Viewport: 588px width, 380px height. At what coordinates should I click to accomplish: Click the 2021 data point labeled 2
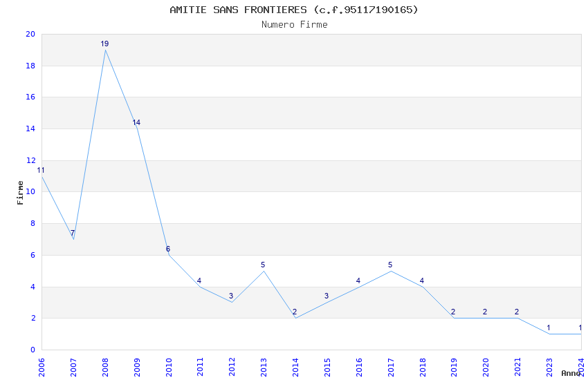coord(517,312)
